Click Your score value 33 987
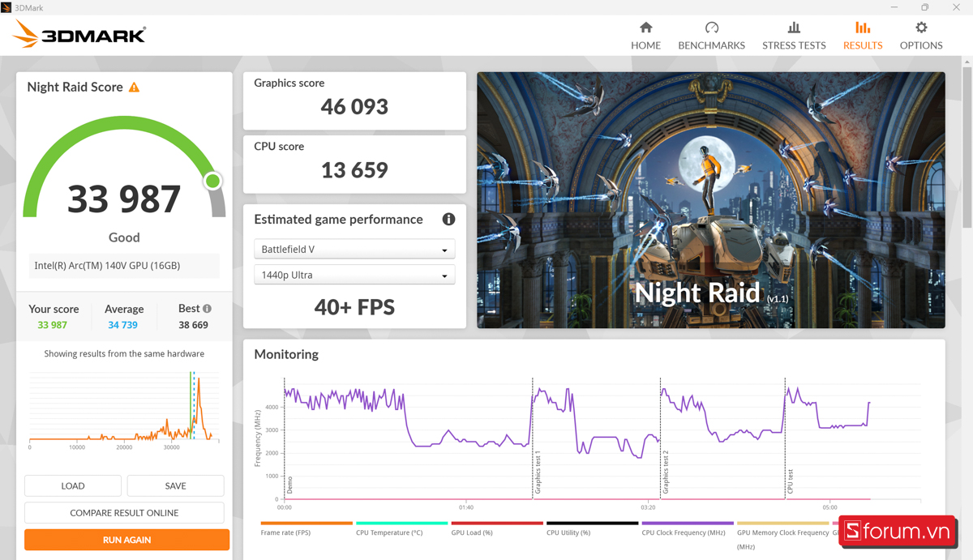This screenshot has width=973, height=560. pos(52,325)
